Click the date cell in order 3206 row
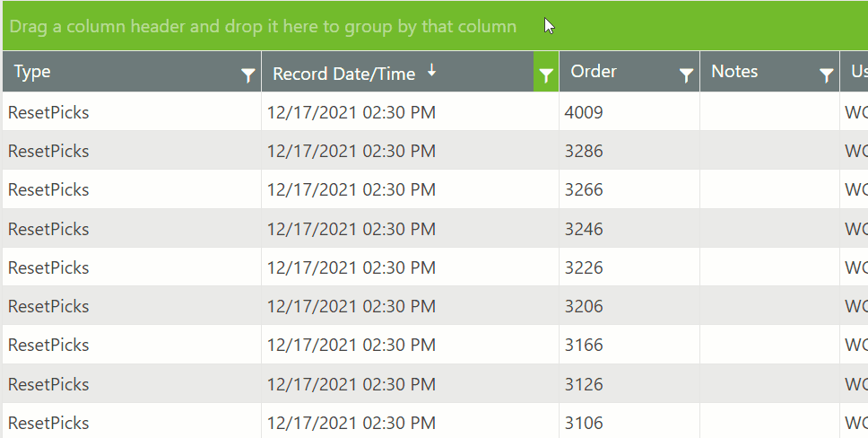The image size is (868, 438). (x=352, y=306)
